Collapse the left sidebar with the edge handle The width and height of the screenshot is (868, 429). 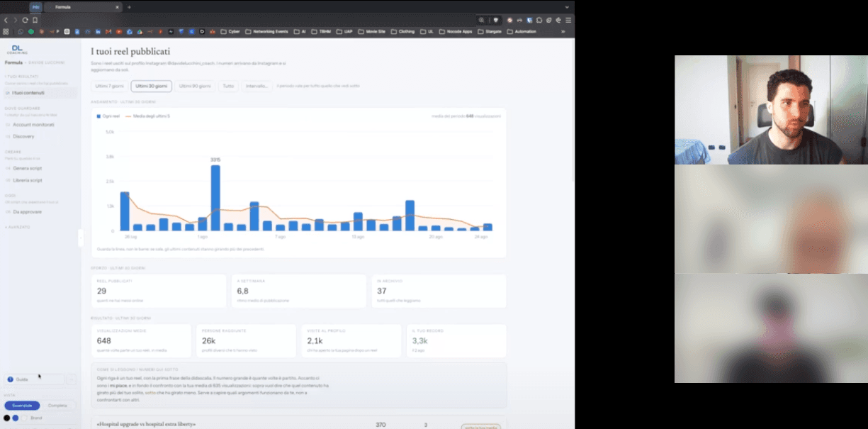click(x=81, y=238)
